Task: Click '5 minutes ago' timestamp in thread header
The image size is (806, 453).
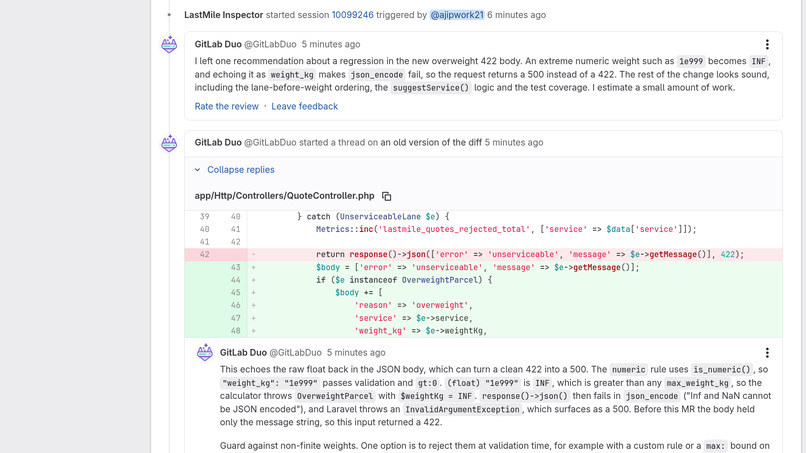Action: coord(514,142)
